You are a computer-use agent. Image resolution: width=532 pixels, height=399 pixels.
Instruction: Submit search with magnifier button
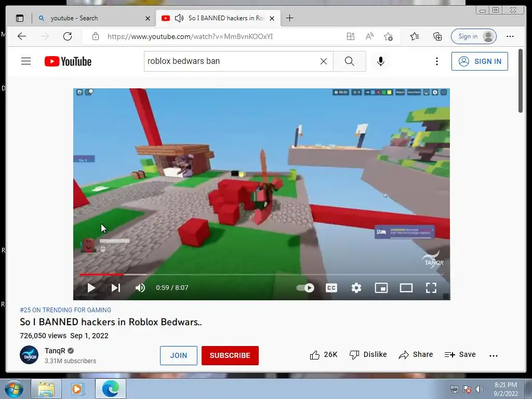[350, 61]
